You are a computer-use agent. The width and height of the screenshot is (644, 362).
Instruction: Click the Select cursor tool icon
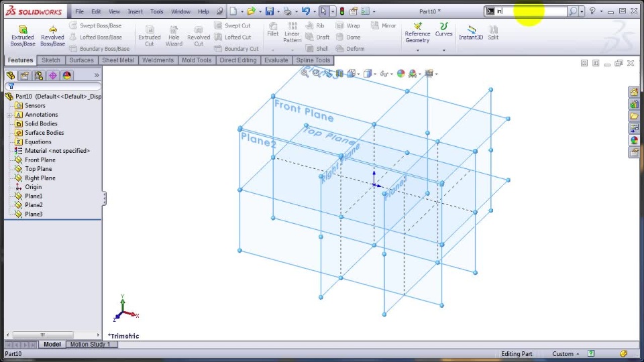point(323,11)
